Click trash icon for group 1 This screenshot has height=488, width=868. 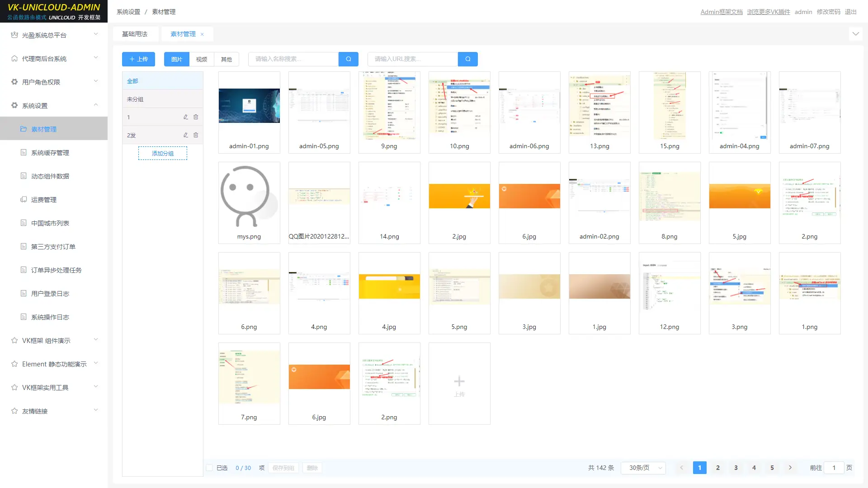[196, 117]
